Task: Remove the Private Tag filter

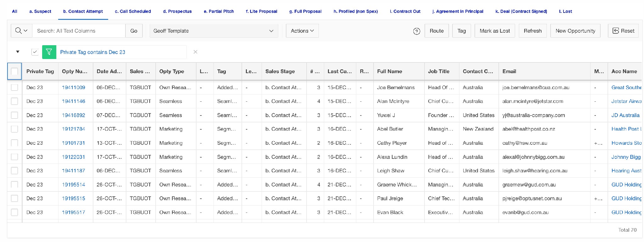Action: click(195, 52)
